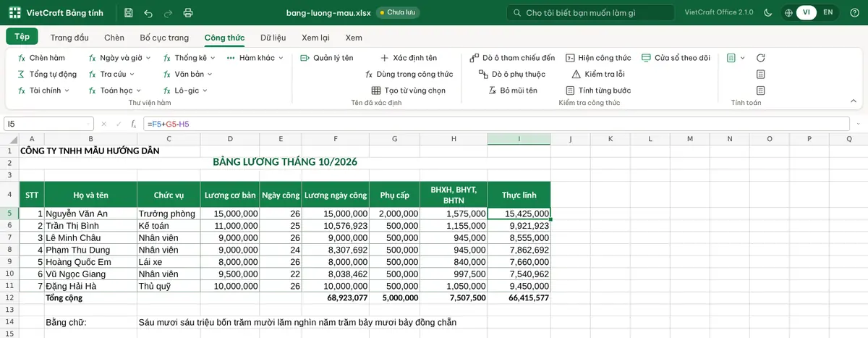This screenshot has height=338, width=868.
Task: Expand the Văn bản functions dropdown
Action: (x=189, y=74)
